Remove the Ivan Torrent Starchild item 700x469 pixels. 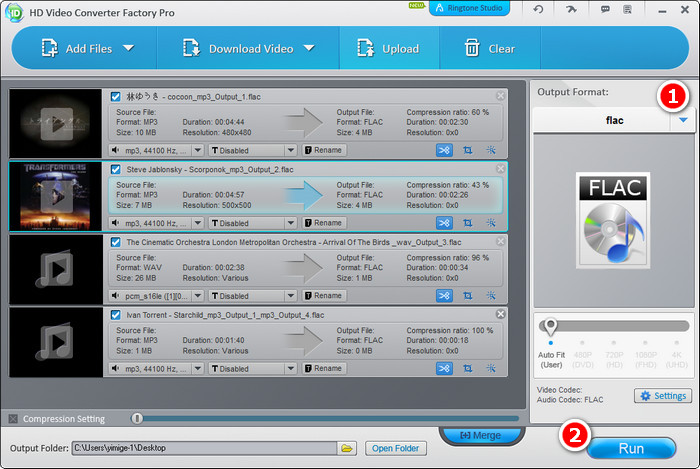(x=500, y=314)
